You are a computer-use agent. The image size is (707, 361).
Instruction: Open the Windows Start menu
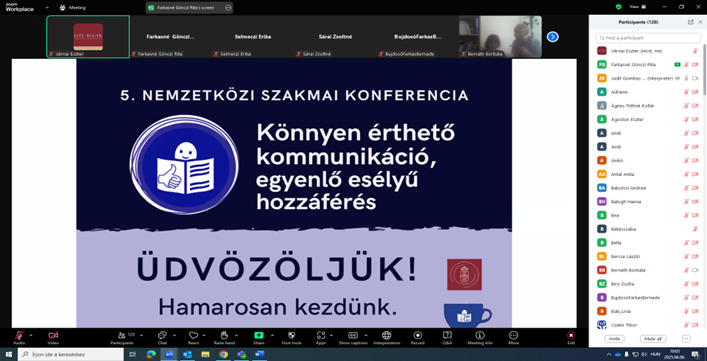point(9,355)
